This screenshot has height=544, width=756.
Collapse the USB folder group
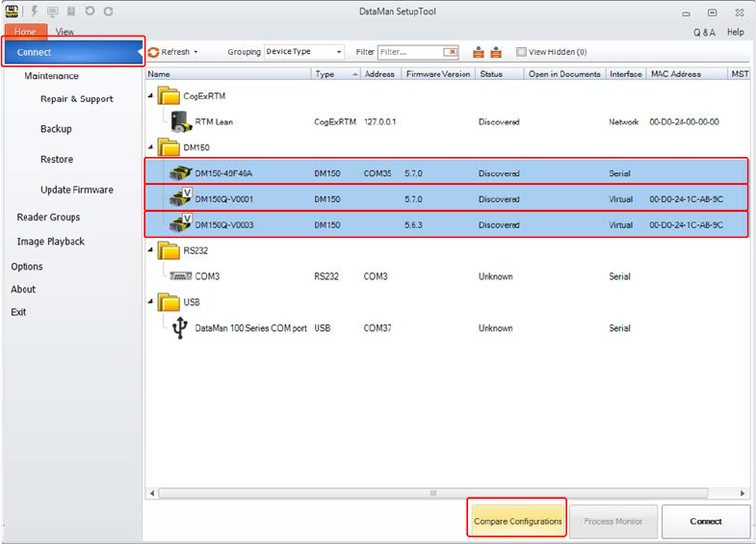[x=150, y=302]
